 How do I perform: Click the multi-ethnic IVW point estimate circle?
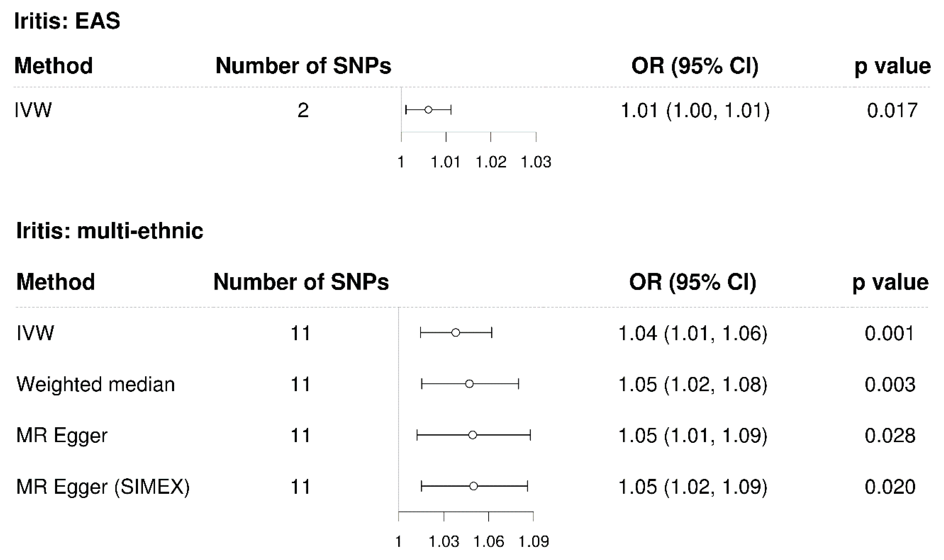click(456, 332)
